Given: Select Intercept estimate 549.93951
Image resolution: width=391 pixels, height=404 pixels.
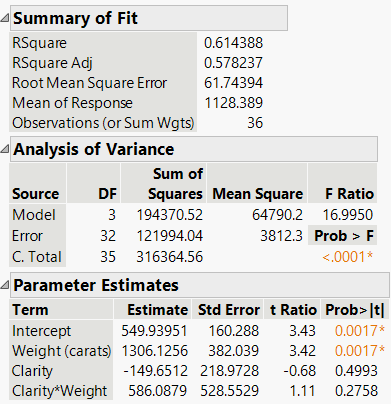Looking at the screenshot, I should 154,331.
